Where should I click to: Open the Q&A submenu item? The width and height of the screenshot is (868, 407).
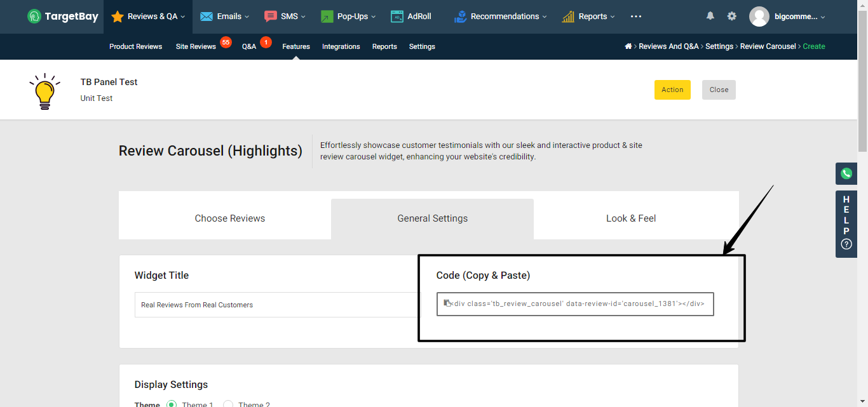[249, 46]
